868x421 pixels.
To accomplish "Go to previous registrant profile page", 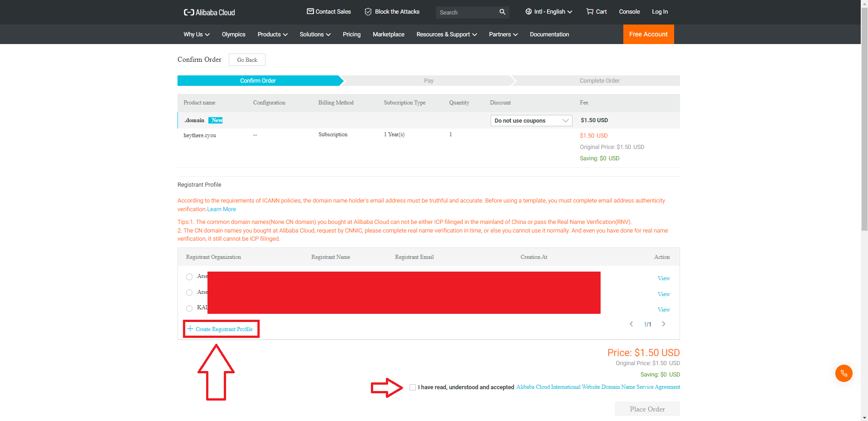I will (631, 324).
